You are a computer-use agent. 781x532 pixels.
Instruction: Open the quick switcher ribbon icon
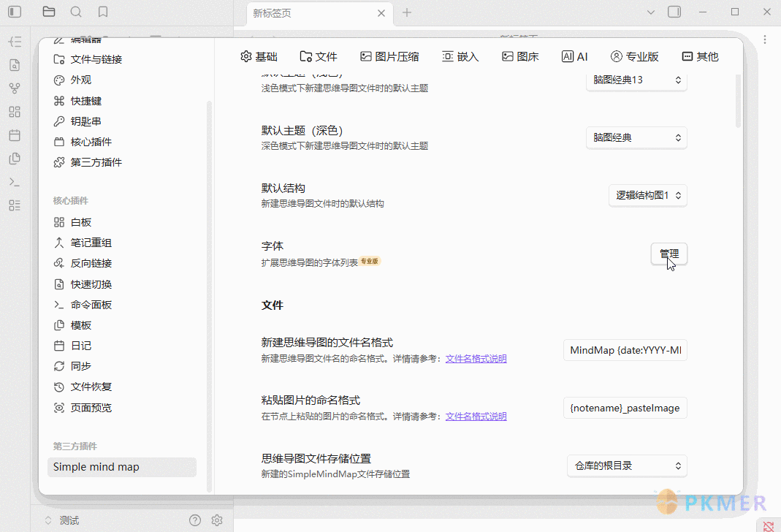15,65
